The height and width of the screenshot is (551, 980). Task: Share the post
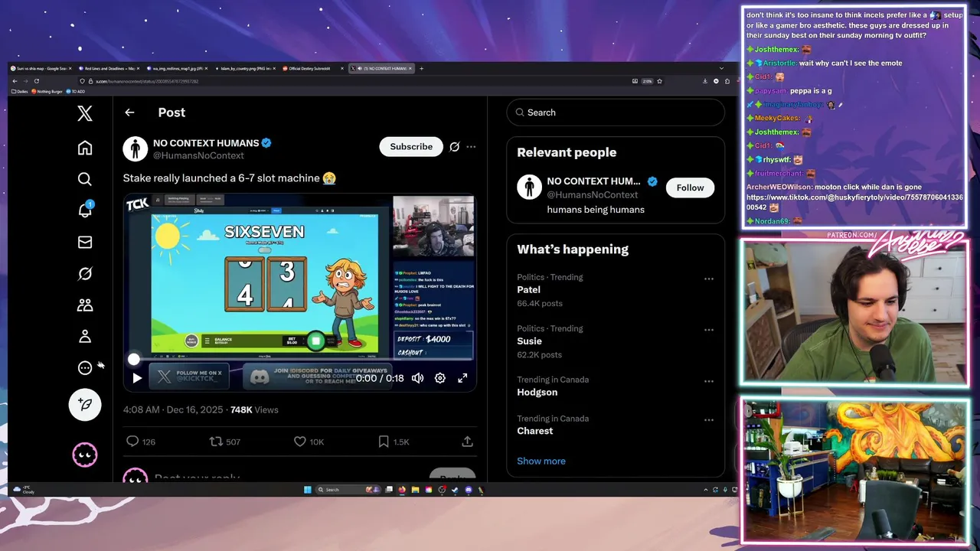click(x=467, y=442)
